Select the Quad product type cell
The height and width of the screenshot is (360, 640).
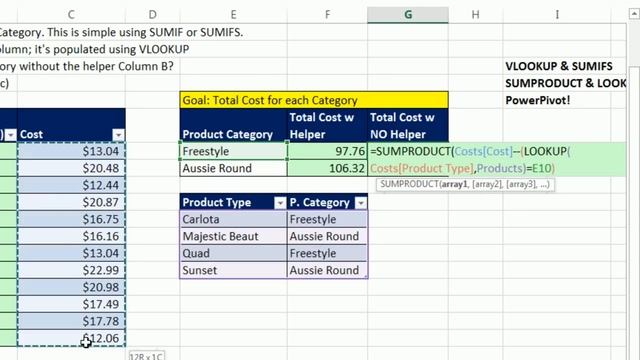[x=233, y=253]
